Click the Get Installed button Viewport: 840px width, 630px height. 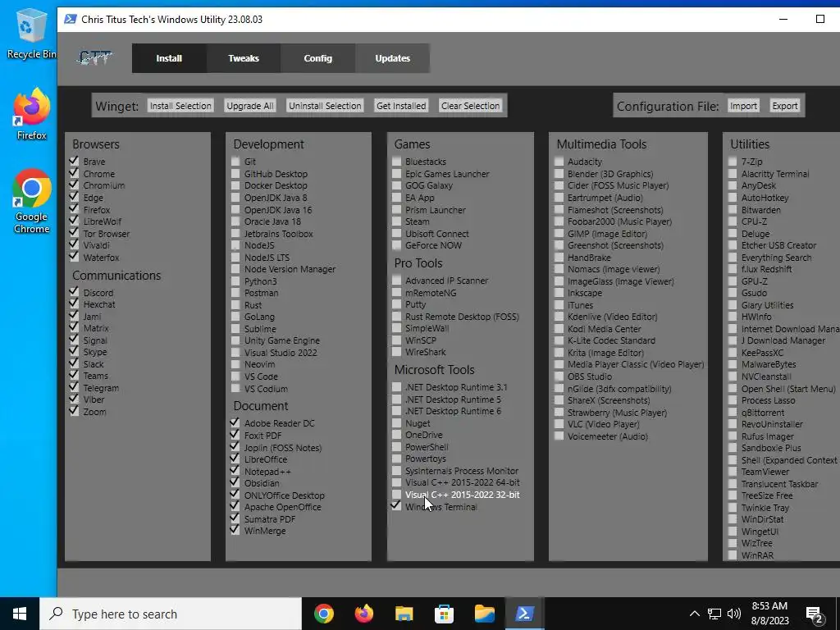401,106
